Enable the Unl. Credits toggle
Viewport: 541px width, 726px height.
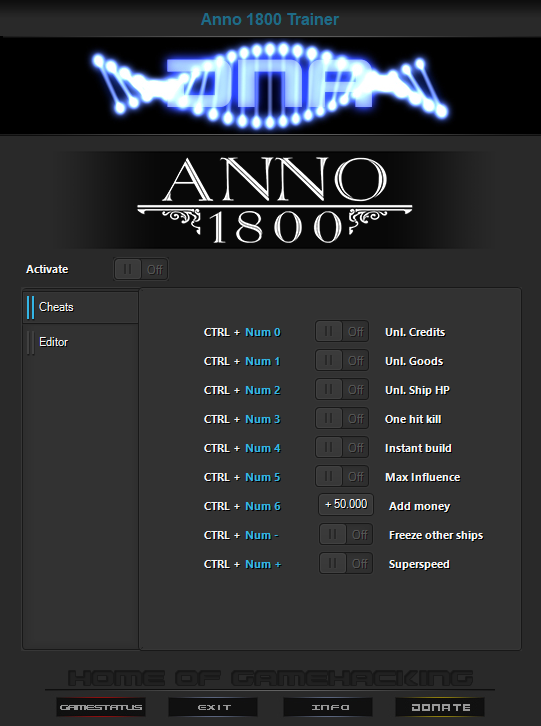[342, 332]
